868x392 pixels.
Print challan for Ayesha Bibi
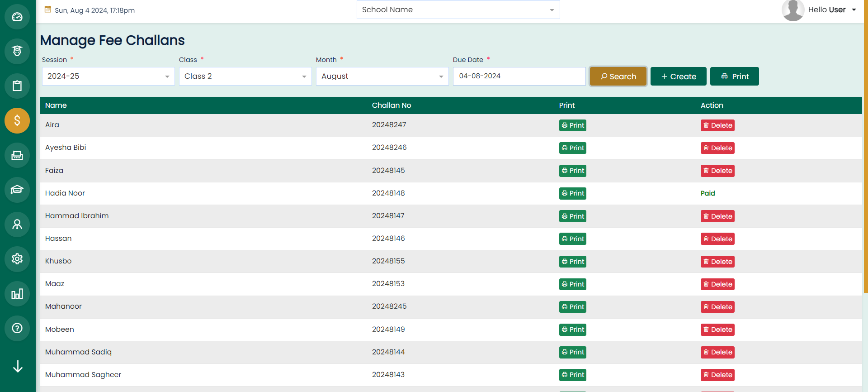pyautogui.click(x=573, y=148)
